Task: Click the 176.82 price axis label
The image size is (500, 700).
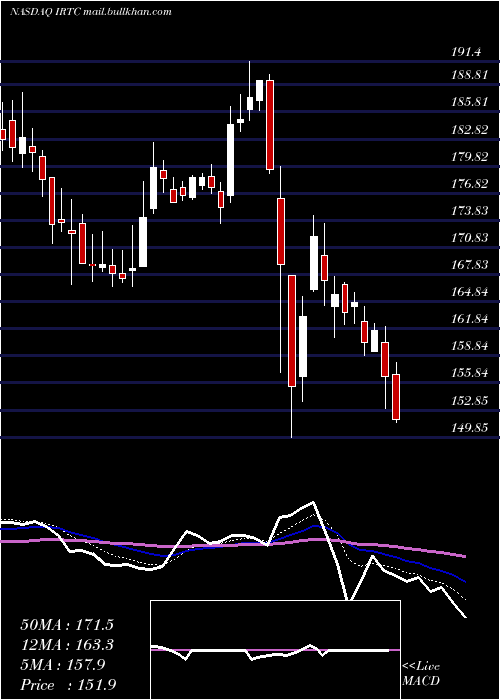Action: (x=469, y=184)
